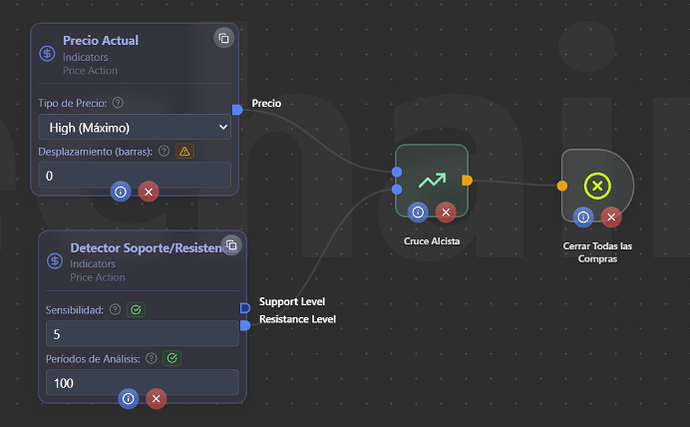The image size is (690, 427).
Task: Click help icon next to Tipo de Precio
Action: tap(118, 103)
